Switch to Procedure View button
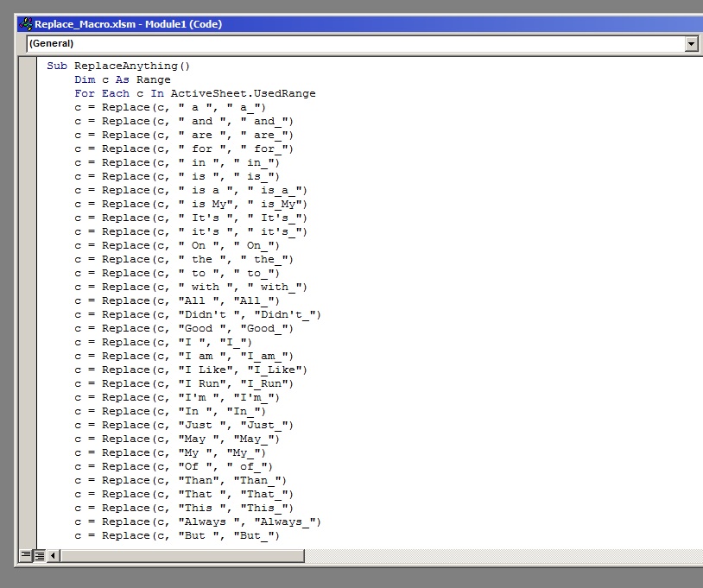The height and width of the screenshot is (588, 703). click(x=26, y=556)
